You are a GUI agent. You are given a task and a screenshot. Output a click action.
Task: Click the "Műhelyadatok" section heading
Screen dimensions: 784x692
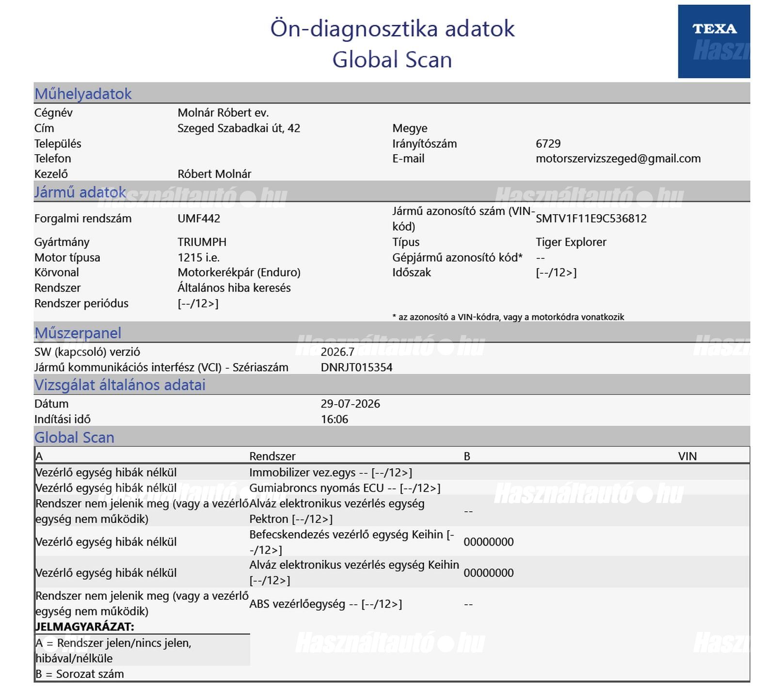[x=83, y=94]
